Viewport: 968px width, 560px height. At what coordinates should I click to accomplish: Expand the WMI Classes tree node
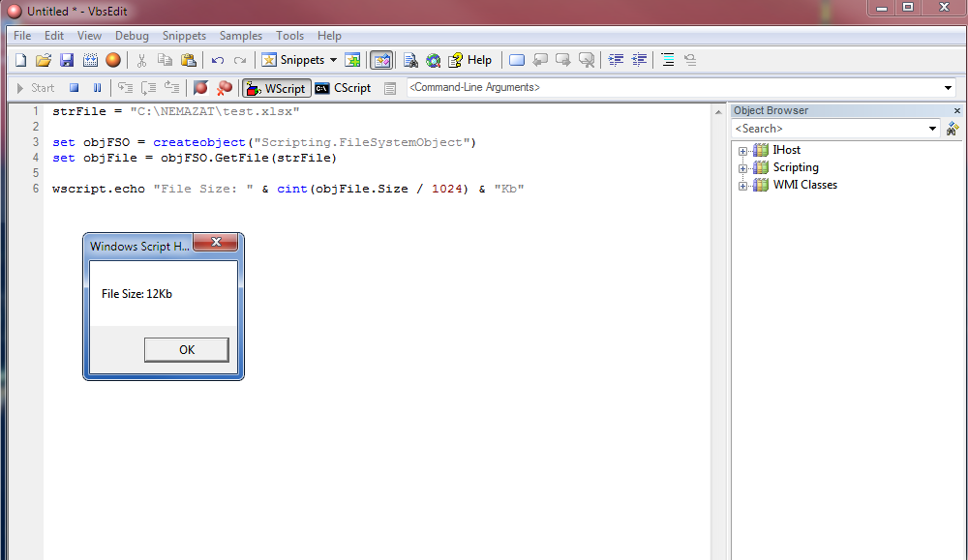click(743, 186)
